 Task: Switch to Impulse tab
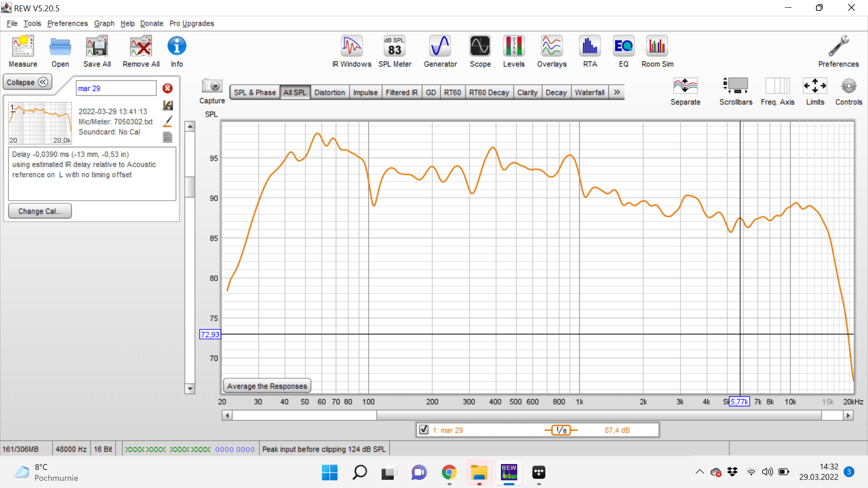[x=365, y=92]
